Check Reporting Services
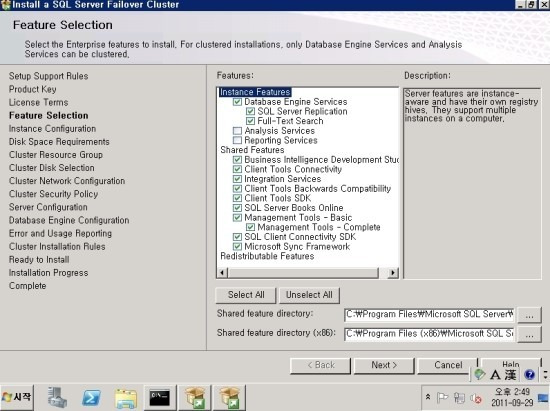 (x=237, y=141)
